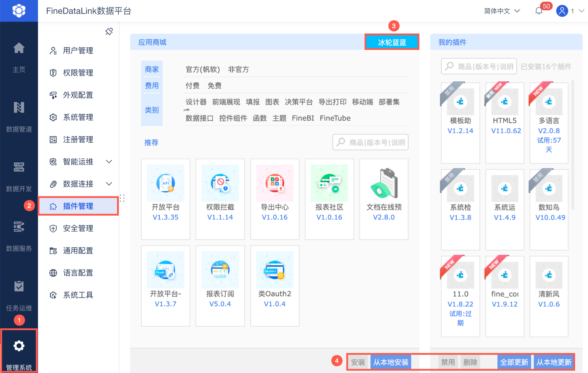This screenshot has height=373, width=588.
Task: Click the 管理系统 gear icon
Action: [x=19, y=346]
